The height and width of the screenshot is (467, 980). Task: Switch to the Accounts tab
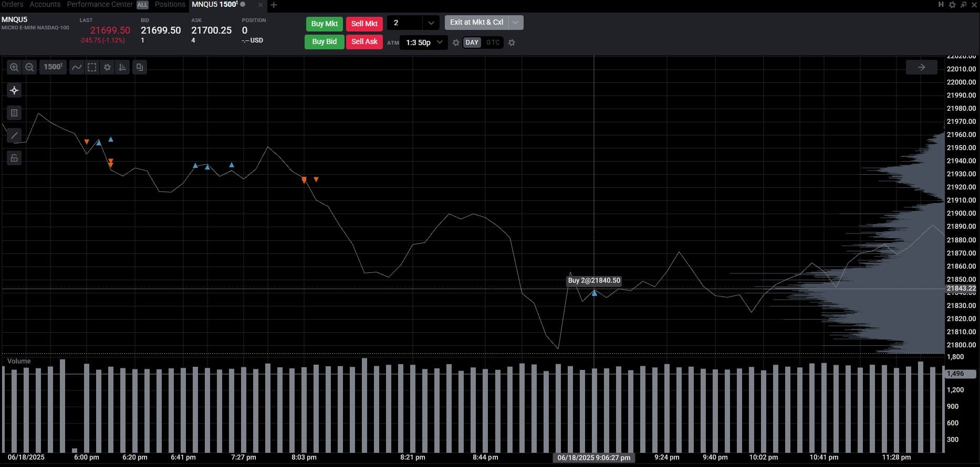click(45, 4)
